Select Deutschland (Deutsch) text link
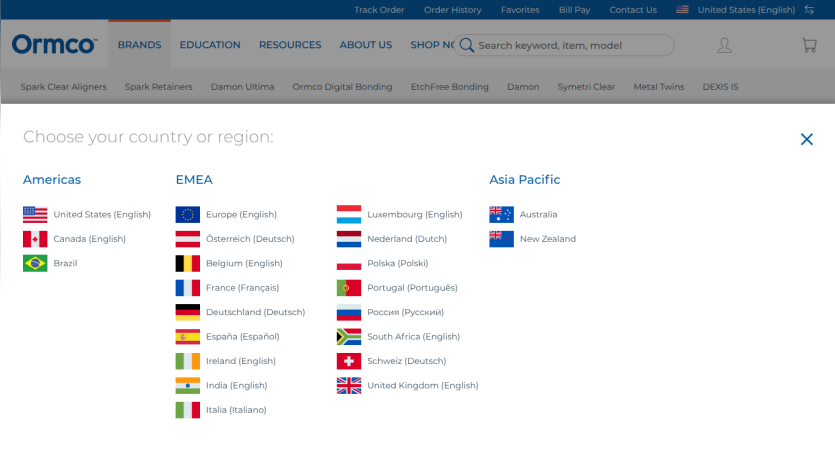The width and height of the screenshot is (835, 469). click(x=256, y=312)
